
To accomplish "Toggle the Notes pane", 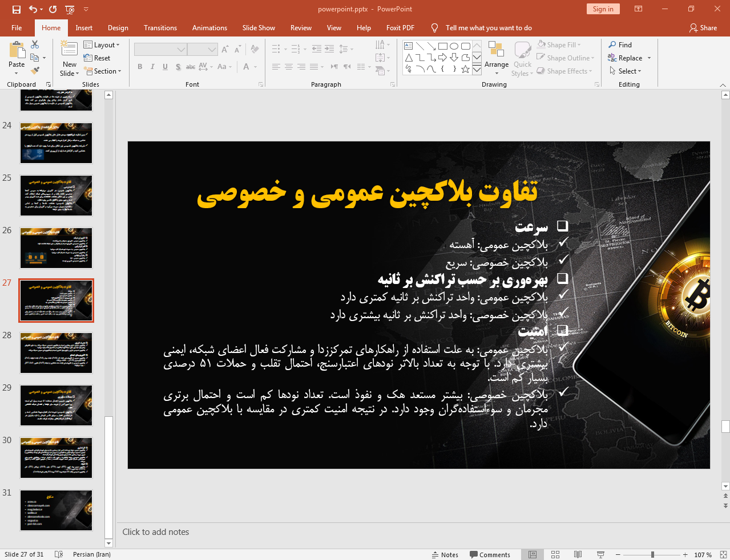I will 445,555.
